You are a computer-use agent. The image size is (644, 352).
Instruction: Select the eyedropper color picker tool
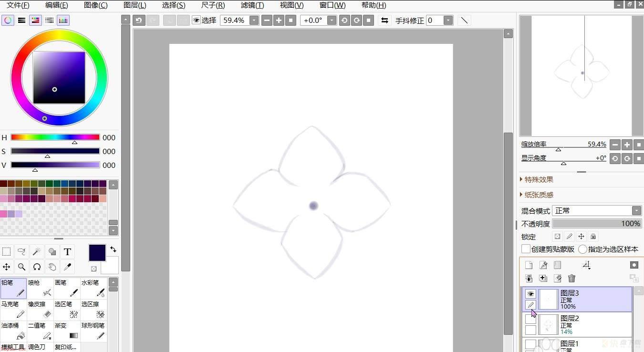[67, 267]
